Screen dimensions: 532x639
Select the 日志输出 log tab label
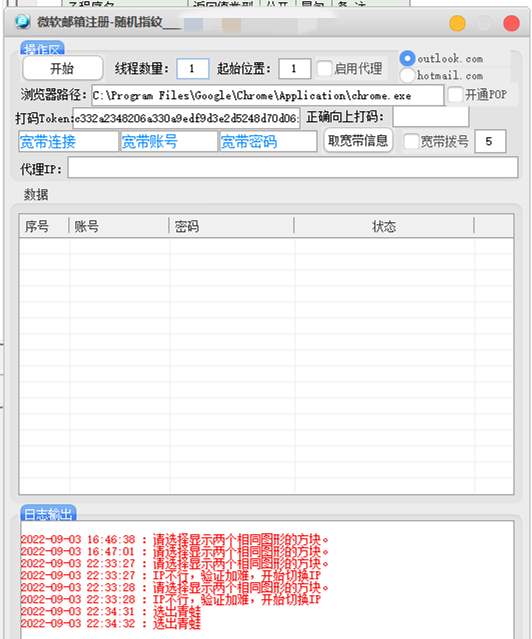49,513
